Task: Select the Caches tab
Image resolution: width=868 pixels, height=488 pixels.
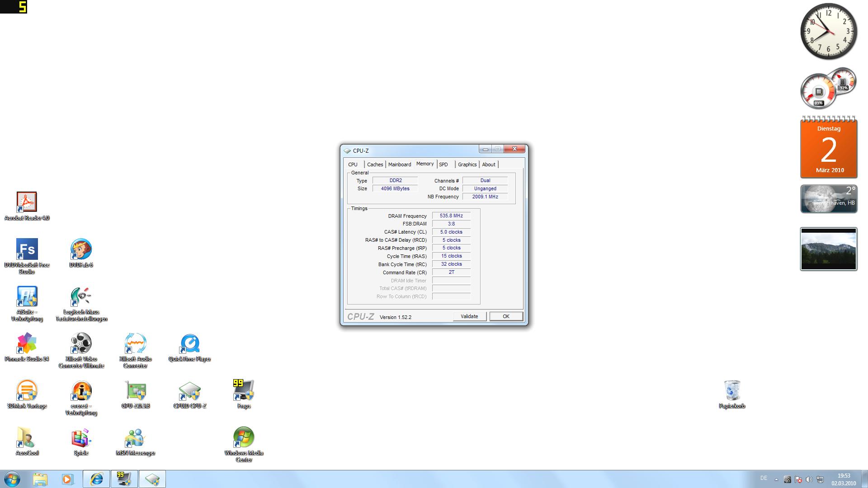Action: tap(375, 164)
